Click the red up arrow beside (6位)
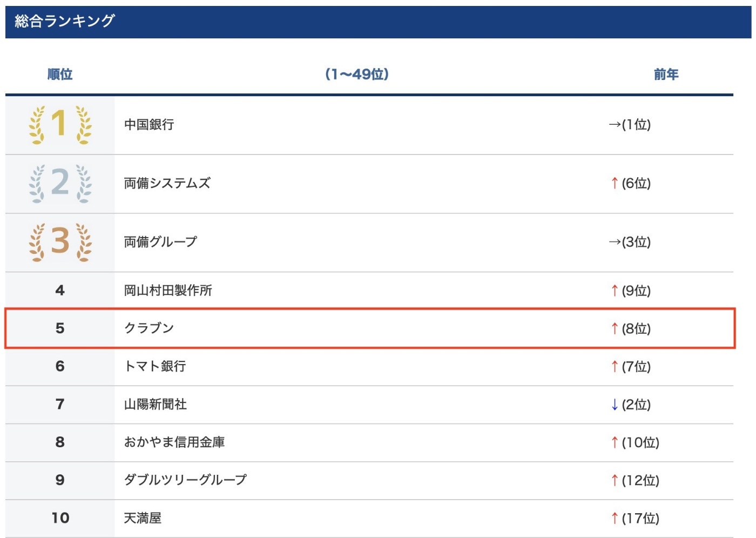Image resolution: width=756 pixels, height=538 pixels. click(615, 183)
